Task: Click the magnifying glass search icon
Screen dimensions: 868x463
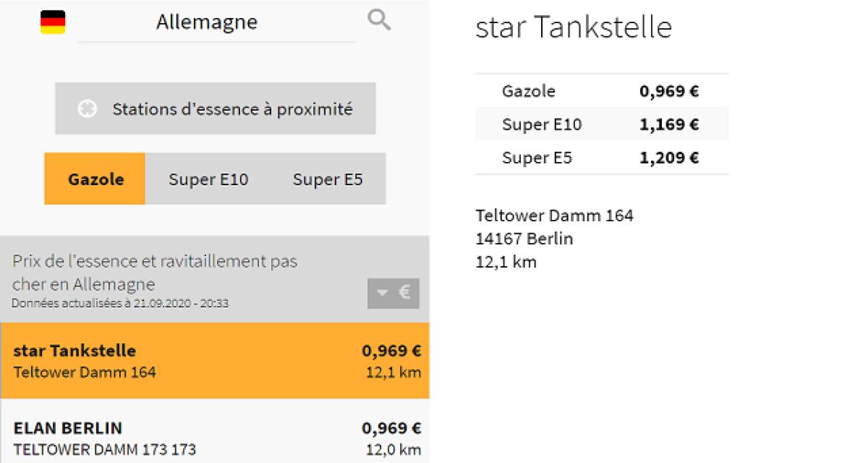Action: (x=378, y=20)
